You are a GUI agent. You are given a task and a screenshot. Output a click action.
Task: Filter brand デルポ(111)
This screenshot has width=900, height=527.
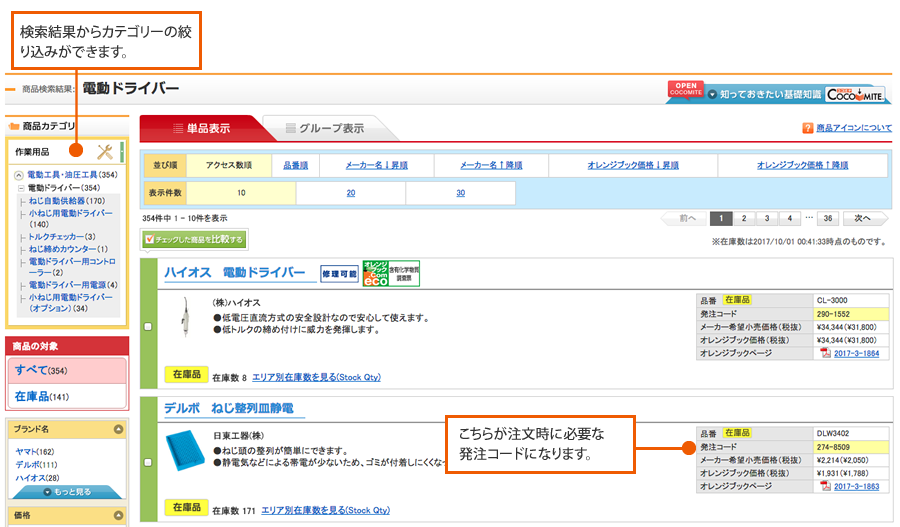click(x=36, y=464)
